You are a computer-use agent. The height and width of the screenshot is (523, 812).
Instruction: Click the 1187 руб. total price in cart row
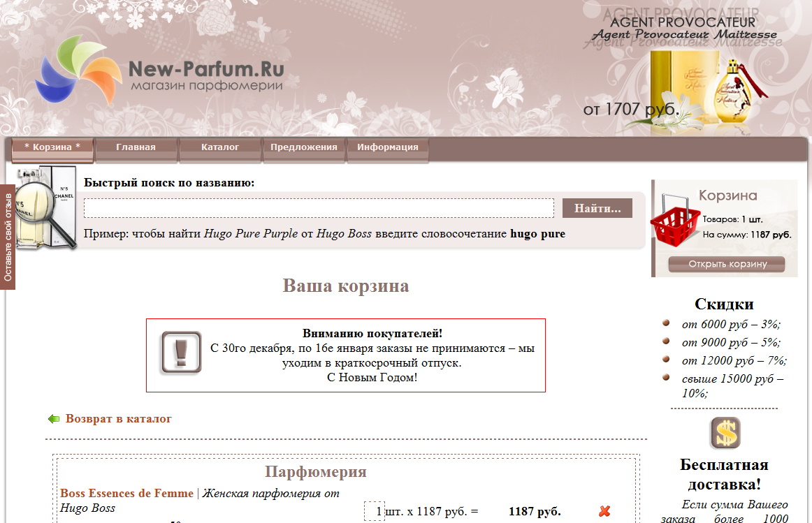[535, 511]
